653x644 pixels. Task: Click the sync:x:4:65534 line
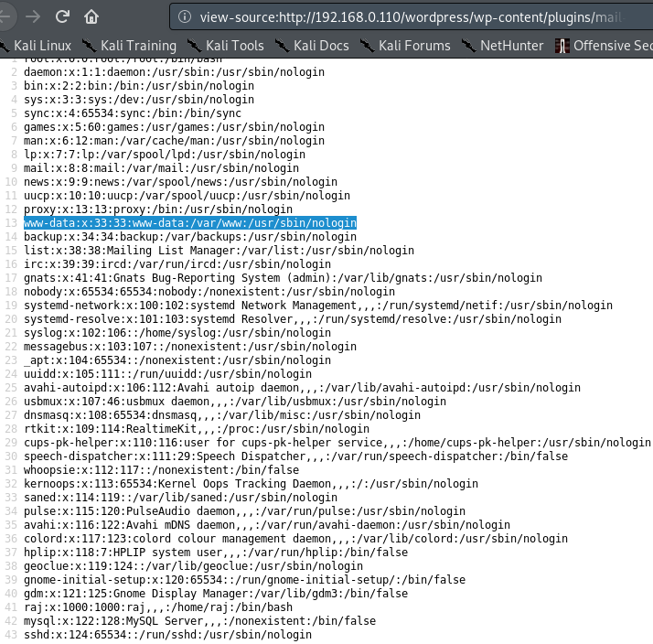[x=133, y=113]
